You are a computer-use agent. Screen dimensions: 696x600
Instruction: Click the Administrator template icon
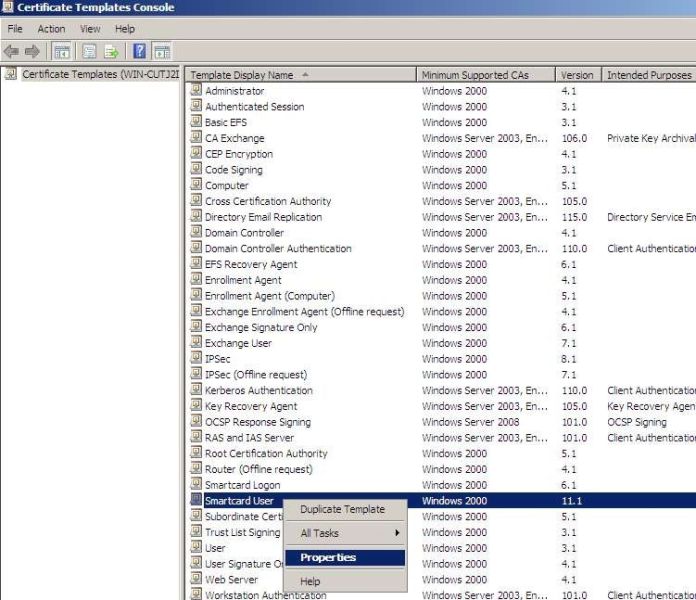pos(196,90)
